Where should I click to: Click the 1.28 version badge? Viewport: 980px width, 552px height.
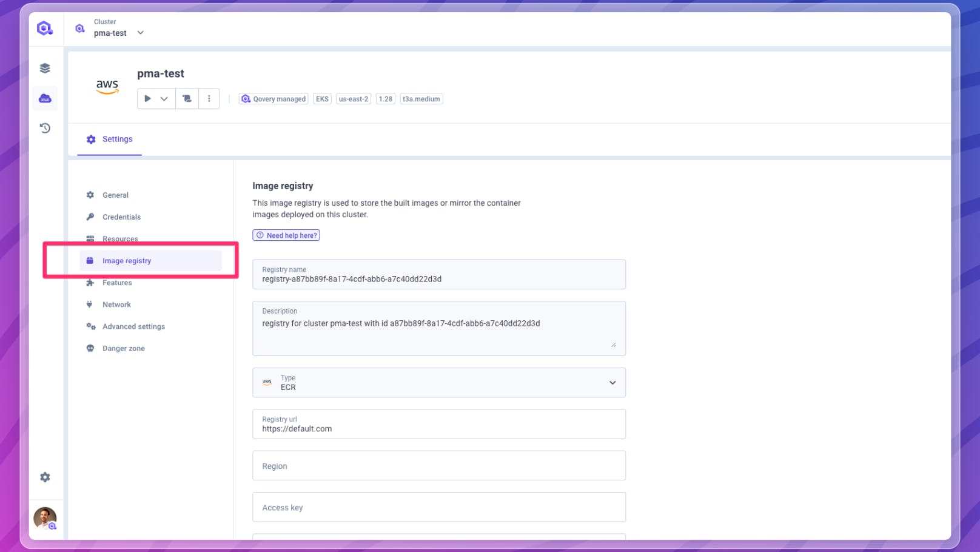coord(386,99)
